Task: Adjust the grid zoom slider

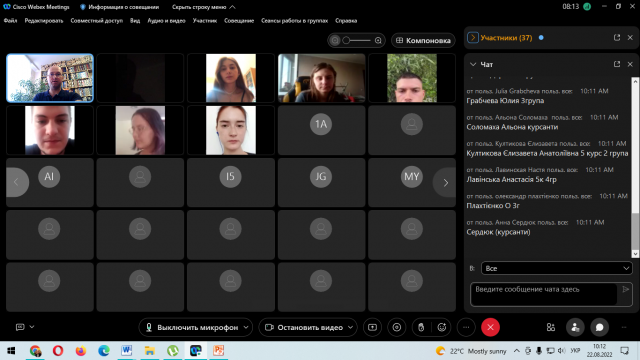Action: (356, 40)
